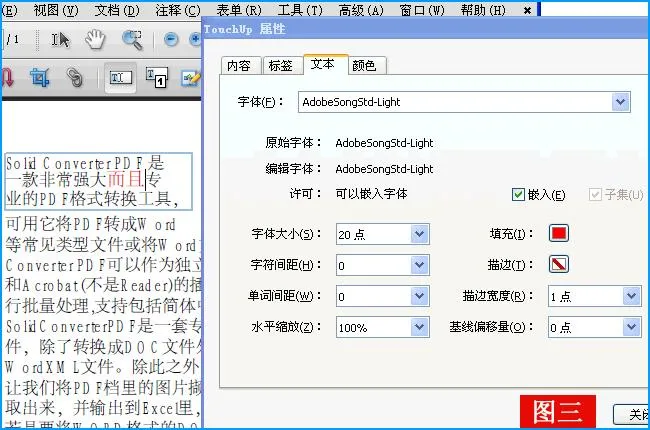Switch to the 文本 tab
The height and width of the screenshot is (430, 650).
point(325,64)
